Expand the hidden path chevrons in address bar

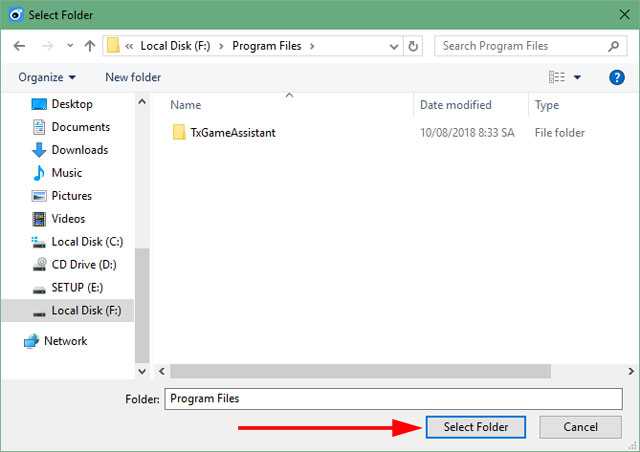point(129,46)
